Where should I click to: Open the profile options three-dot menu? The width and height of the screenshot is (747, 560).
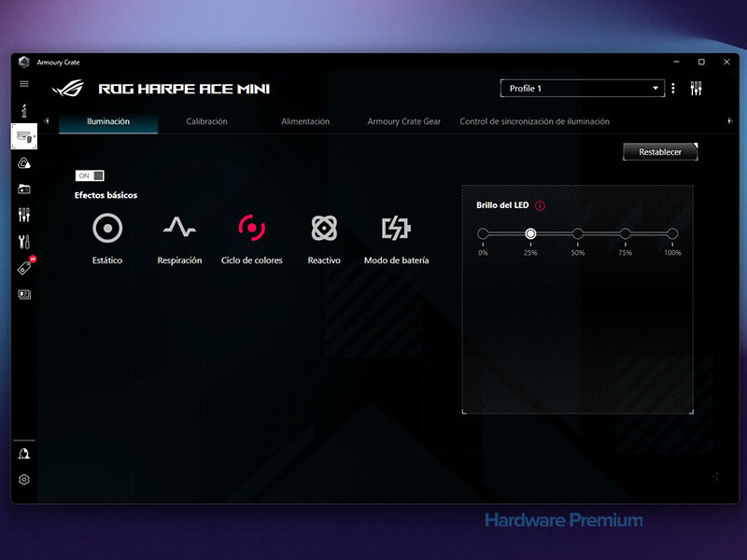(x=673, y=88)
